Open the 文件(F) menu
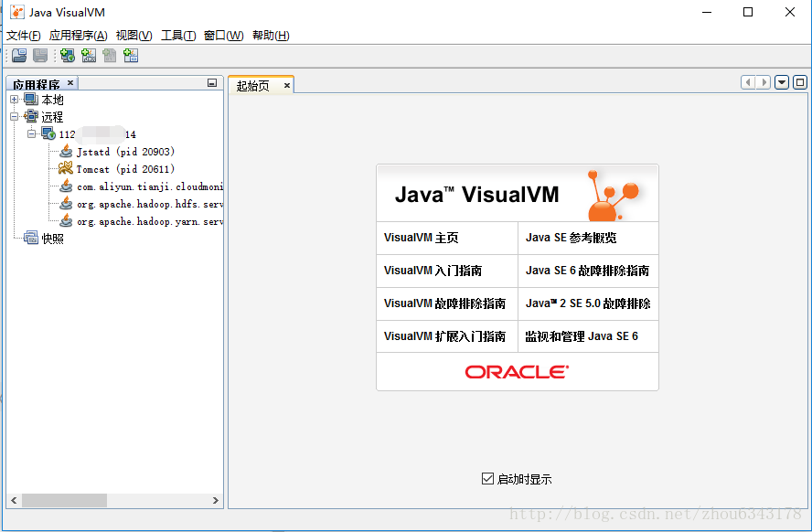 click(23, 35)
